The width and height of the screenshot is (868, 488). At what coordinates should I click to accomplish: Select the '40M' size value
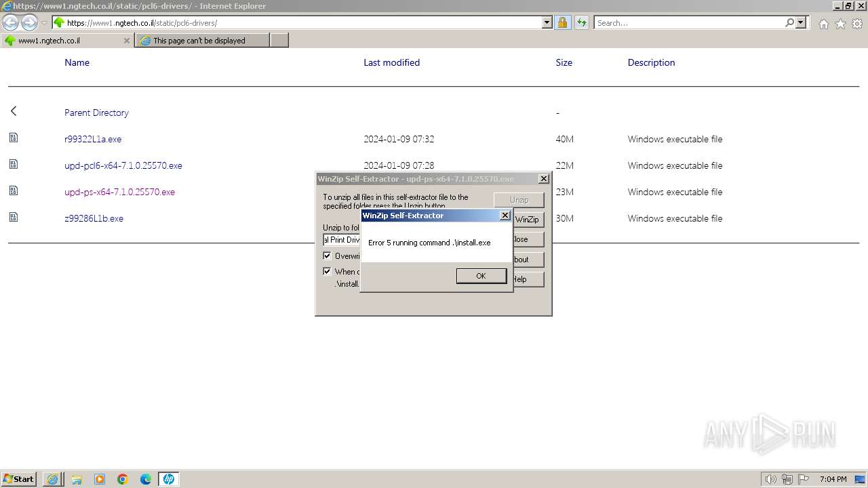[x=564, y=139]
